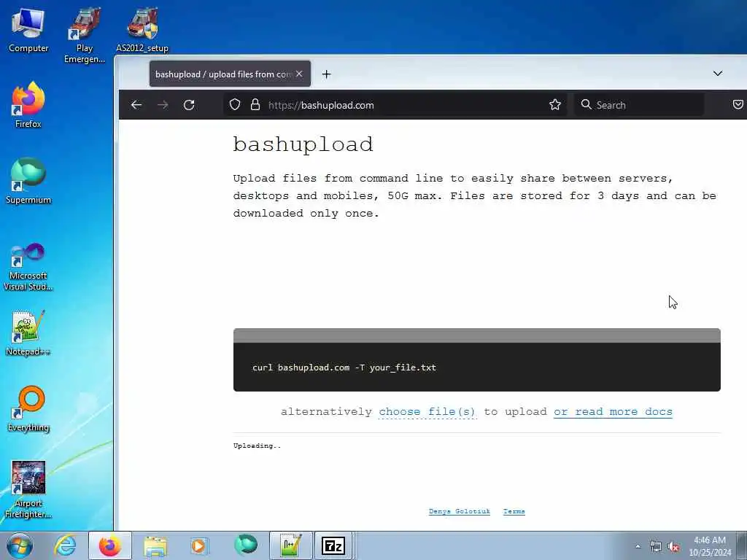Open the or read more docs link
The width and height of the screenshot is (747, 560).
[613, 412]
